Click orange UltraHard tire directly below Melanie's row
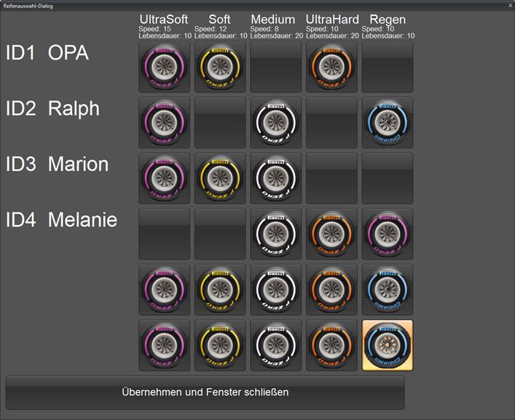 (x=331, y=290)
